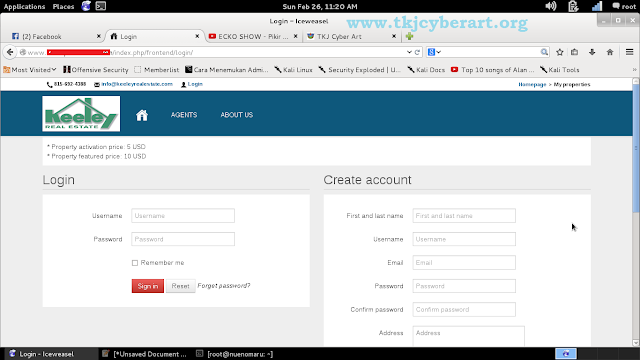Viewport: 640px width, 360px height.
Task: Click the browser home icon in toolbar
Action: pos(610,52)
